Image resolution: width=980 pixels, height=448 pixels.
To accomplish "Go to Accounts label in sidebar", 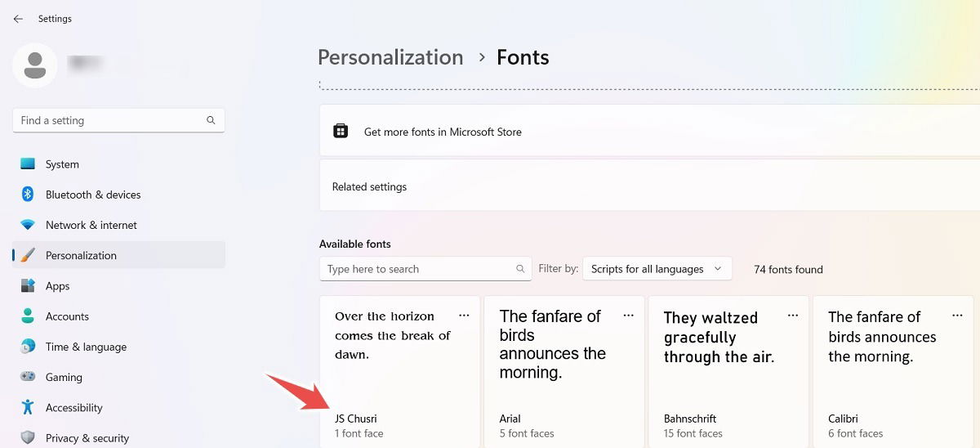I will (67, 316).
